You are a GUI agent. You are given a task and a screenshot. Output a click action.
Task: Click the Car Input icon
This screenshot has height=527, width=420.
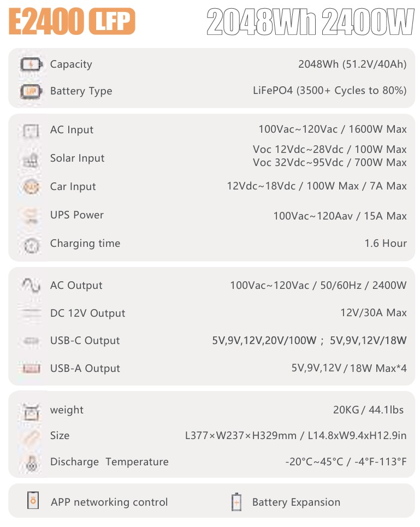pyautogui.click(x=31, y=187)
